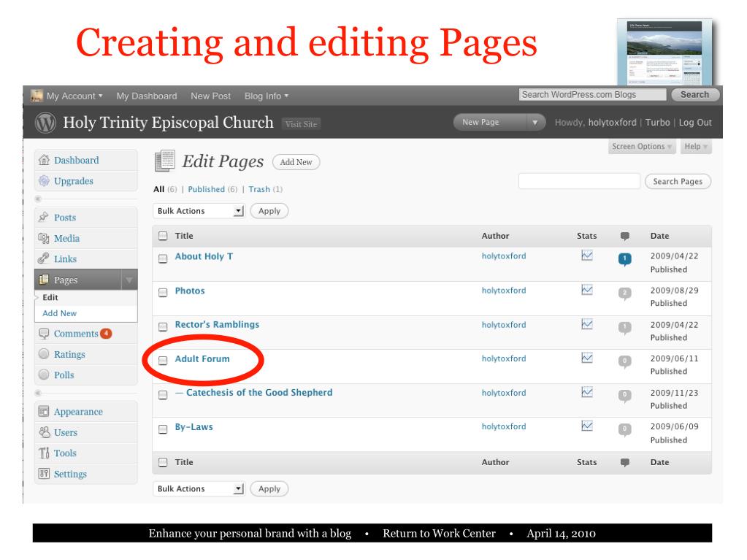Click comments column header bubble icon
The image size is (747, 560).
[x=624, y=236]
